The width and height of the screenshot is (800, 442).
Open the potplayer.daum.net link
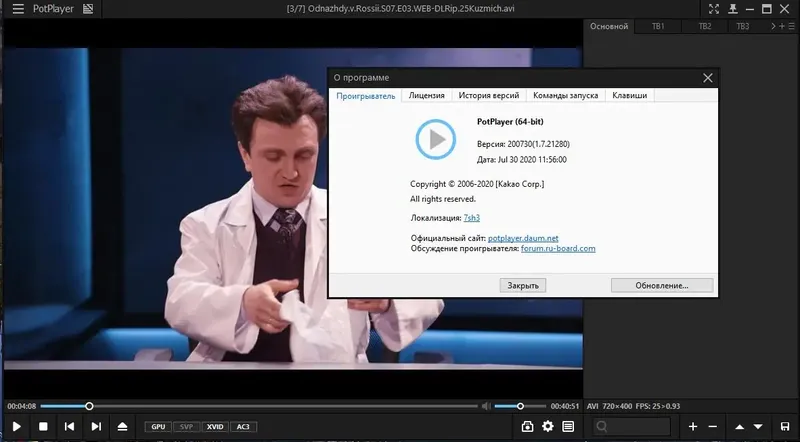tap(523, 238)
